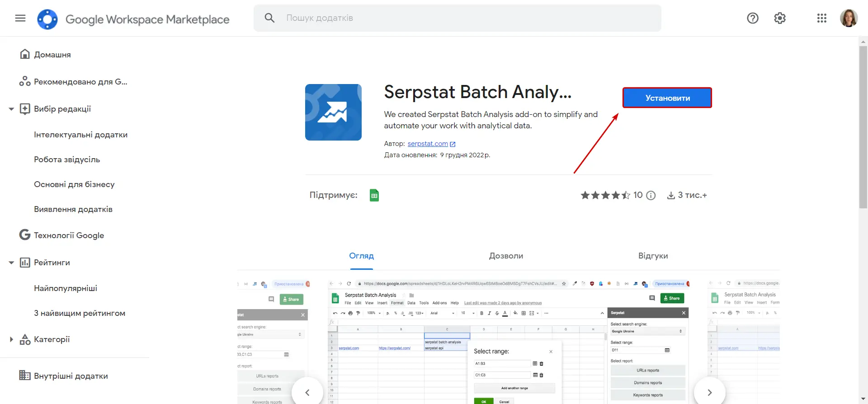The image size is (868, 404).
Task: Open the Google apps grid
Action: coord(822,18)
